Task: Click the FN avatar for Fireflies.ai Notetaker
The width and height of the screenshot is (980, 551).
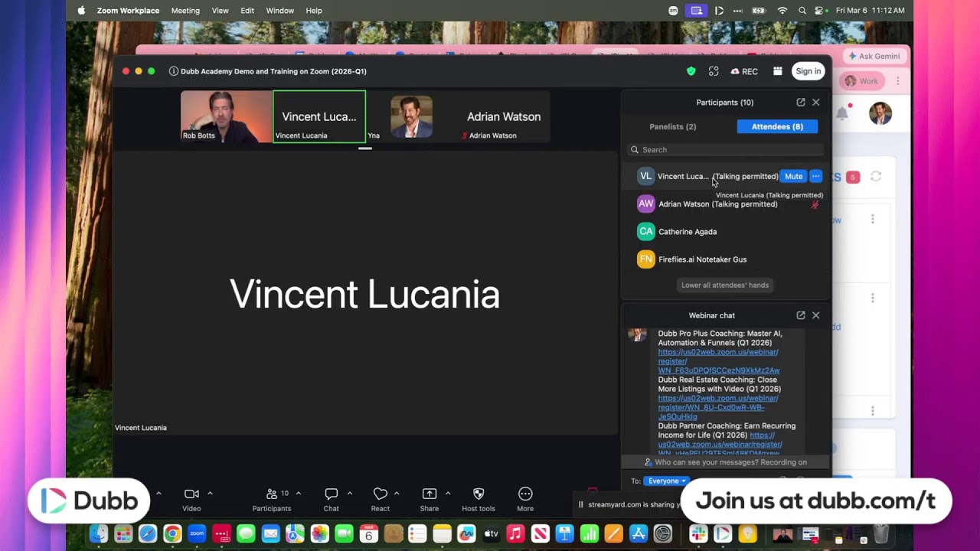Action: pyautogui.click(x=646, y=259)
